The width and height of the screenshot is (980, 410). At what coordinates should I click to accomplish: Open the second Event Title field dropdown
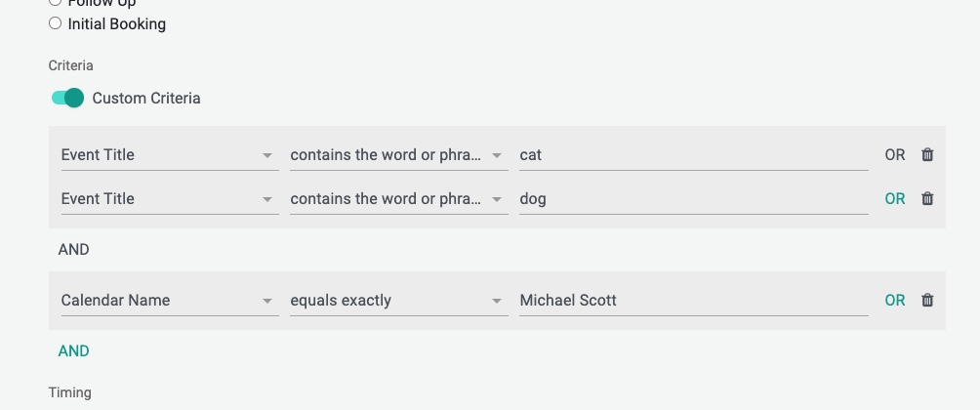click(170, 199)
